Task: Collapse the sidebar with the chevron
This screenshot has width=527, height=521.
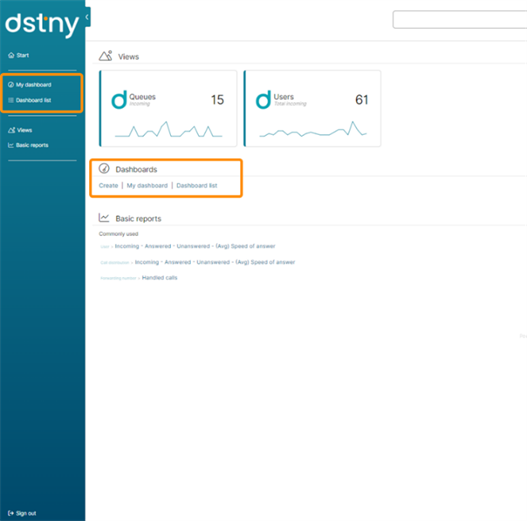Action: click(87, 17)
